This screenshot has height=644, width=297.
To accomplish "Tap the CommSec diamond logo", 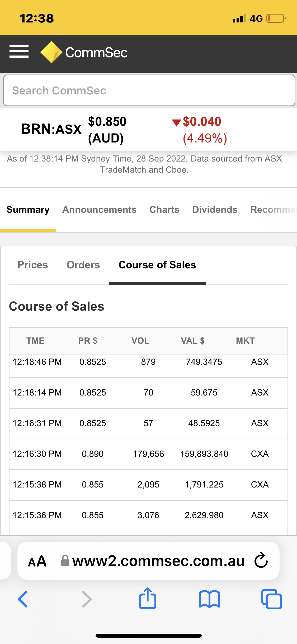I will pos(51,52).
